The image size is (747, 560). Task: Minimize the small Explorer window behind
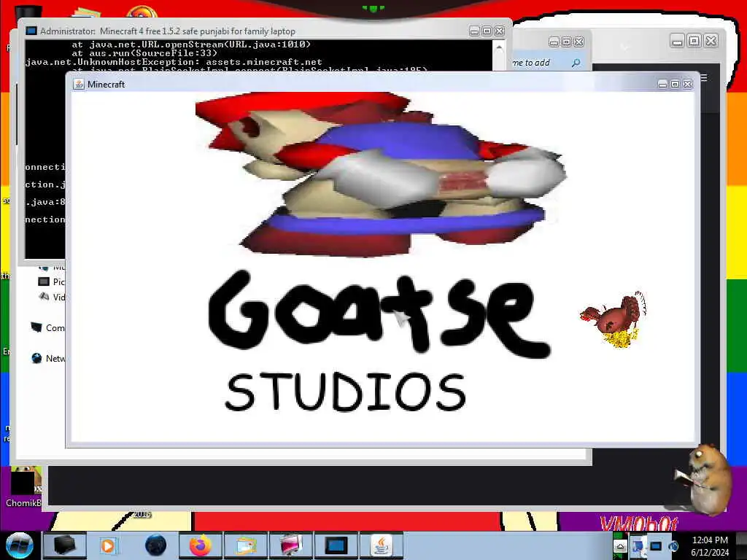coord(554,42)
